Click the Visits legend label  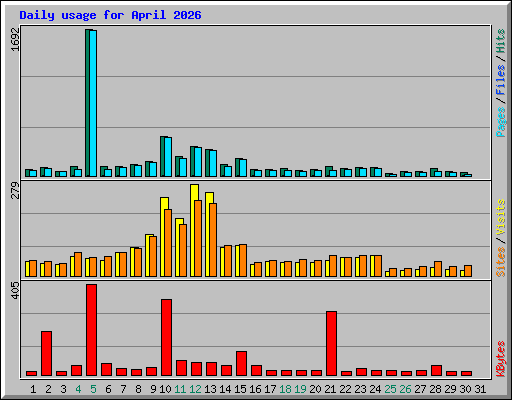click(501, 217)
